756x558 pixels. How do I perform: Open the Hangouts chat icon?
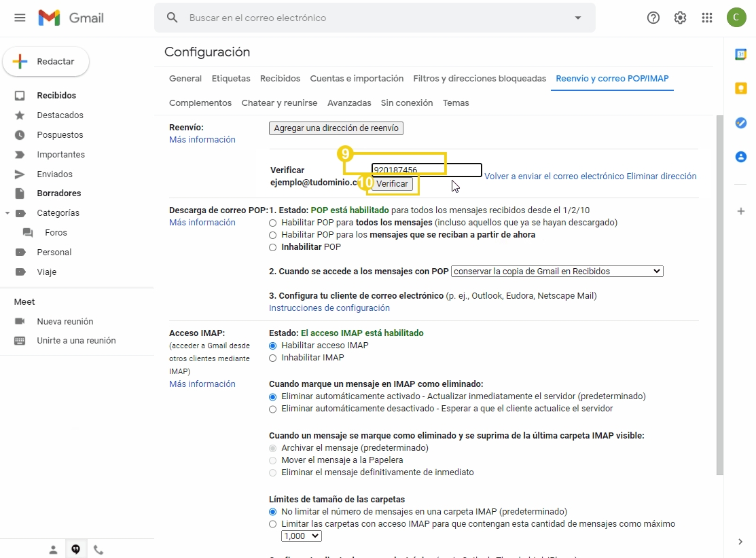click(76, 548)
